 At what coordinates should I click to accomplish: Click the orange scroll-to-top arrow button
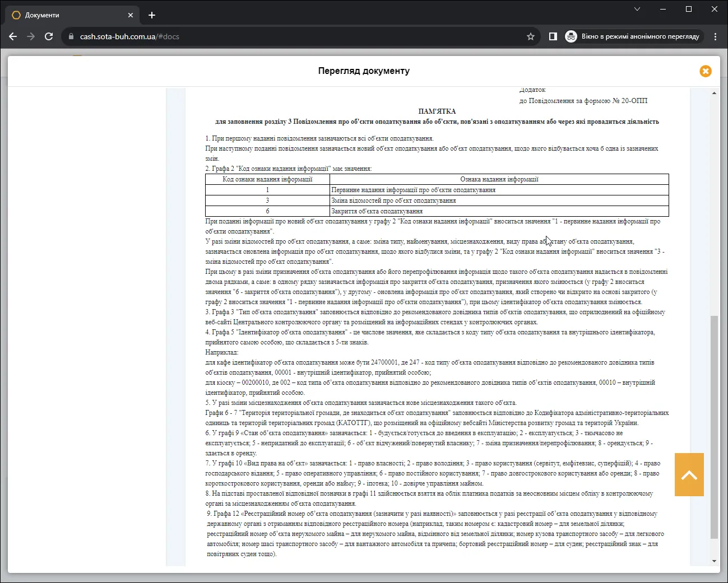pos(689,475)
